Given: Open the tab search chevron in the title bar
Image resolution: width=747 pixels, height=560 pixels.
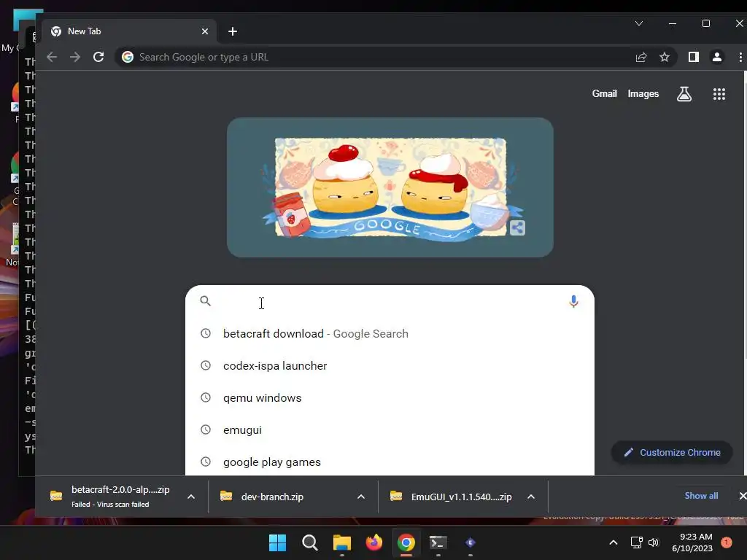Looking at the screenshot, I should pos(639,23).
